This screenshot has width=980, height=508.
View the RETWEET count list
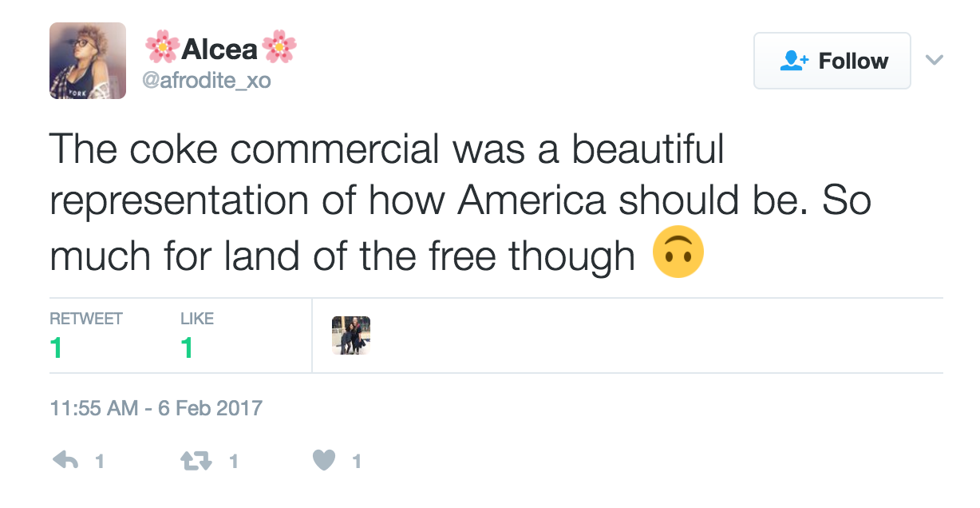(x=86, y=335)
